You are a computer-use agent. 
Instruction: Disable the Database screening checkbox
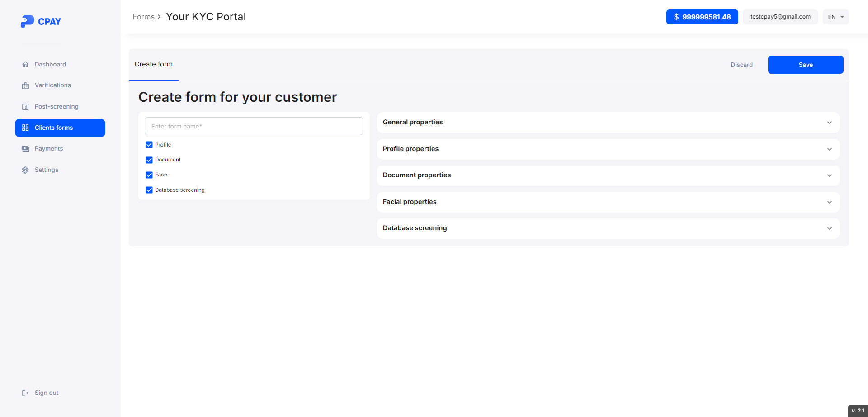[149, 190]
